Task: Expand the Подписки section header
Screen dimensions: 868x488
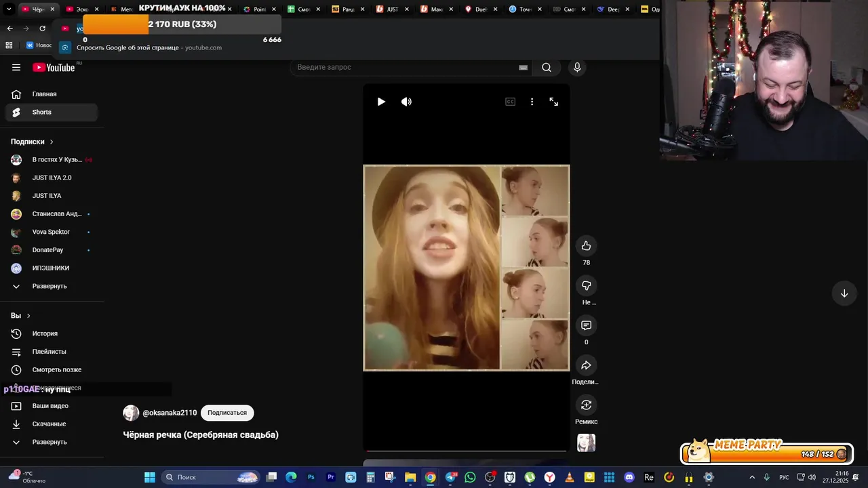Action: point(32,142)
